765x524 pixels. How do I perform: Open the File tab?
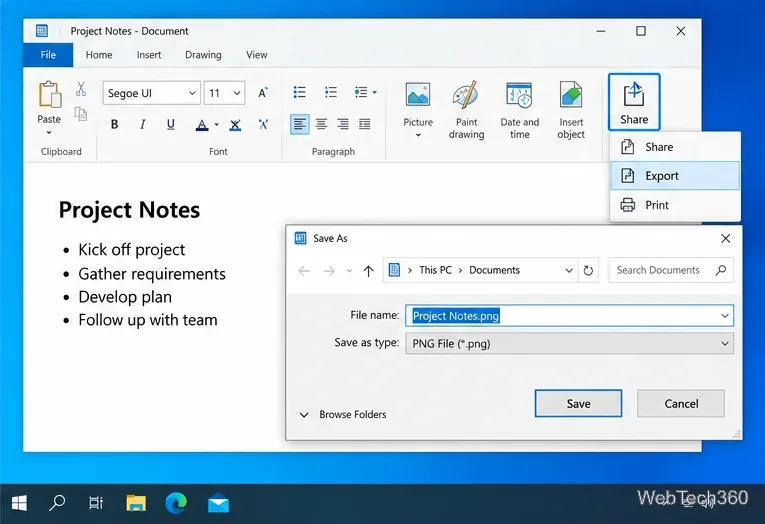pos(48,55)
